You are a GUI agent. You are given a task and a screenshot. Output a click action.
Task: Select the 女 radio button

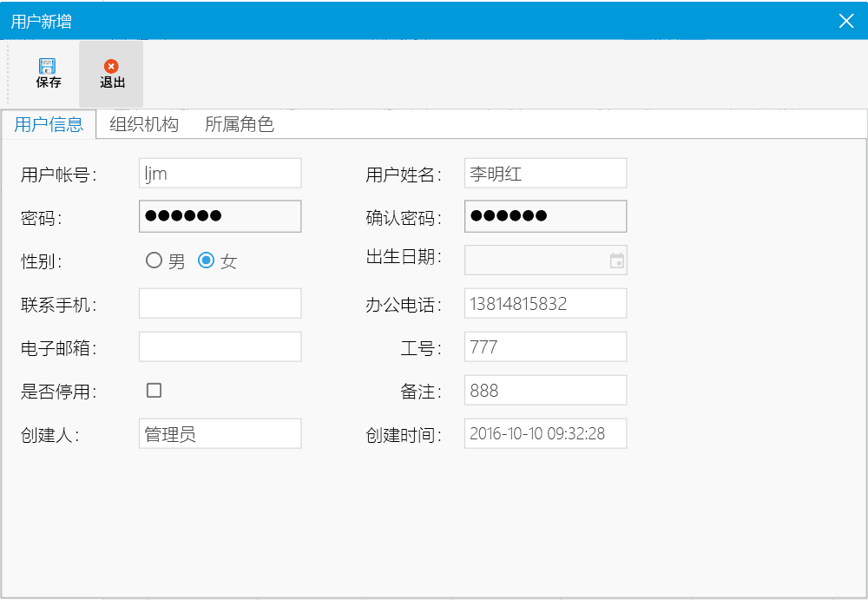coord(206,260)
